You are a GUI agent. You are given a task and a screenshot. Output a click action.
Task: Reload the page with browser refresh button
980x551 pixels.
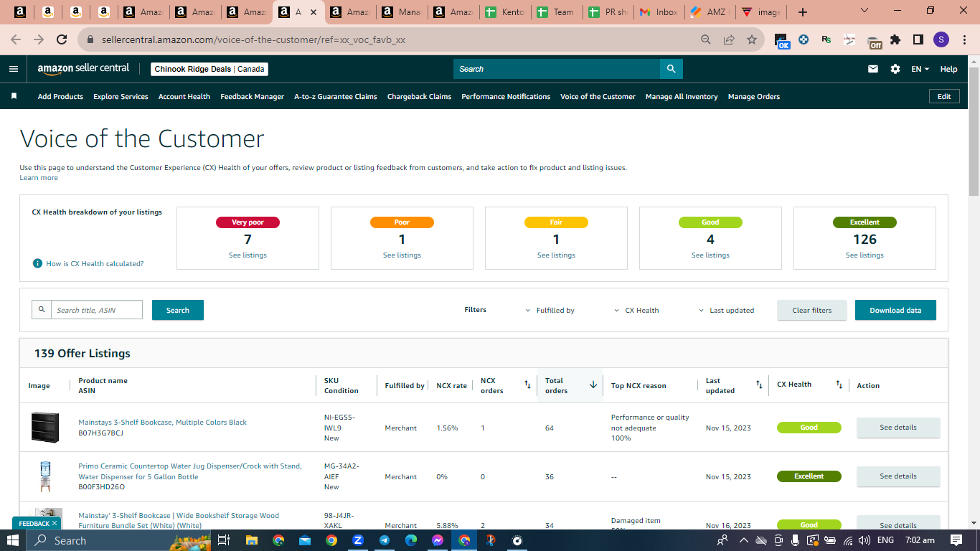[x=62, y=39]
